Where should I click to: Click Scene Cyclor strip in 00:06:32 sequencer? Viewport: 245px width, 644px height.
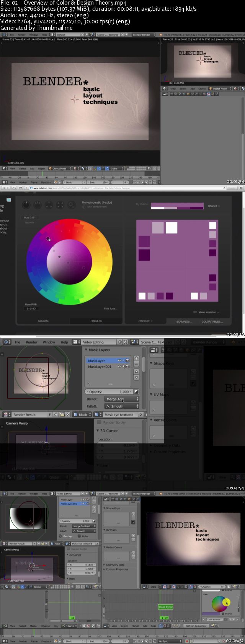coord(166,607)
